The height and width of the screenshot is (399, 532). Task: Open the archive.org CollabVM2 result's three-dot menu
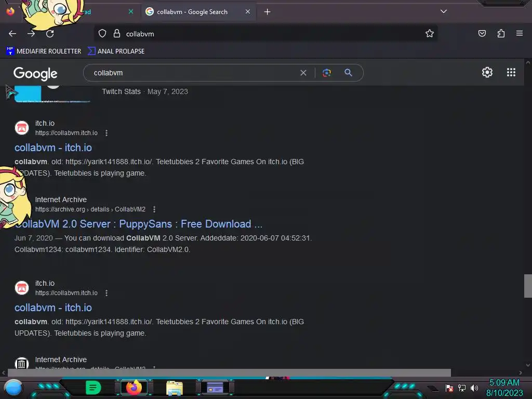(154, 209)
